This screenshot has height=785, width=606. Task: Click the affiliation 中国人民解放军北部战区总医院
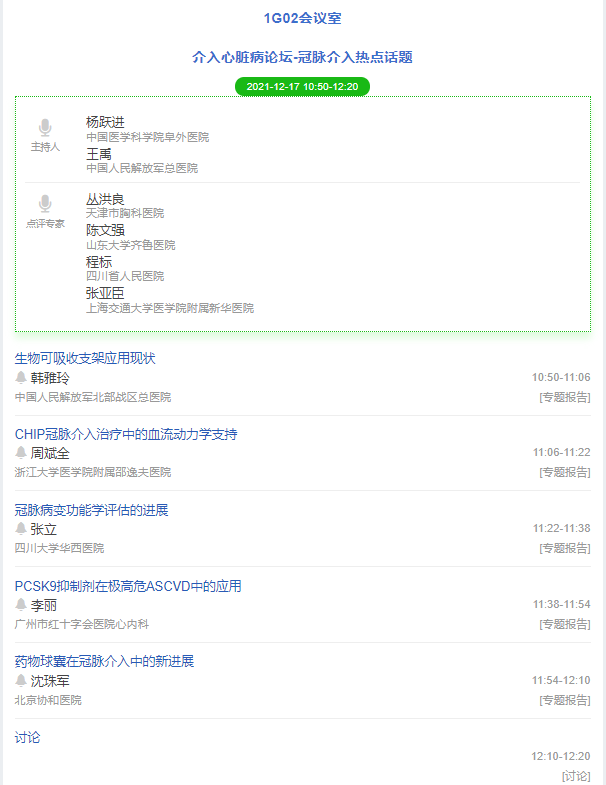[93, 398]
